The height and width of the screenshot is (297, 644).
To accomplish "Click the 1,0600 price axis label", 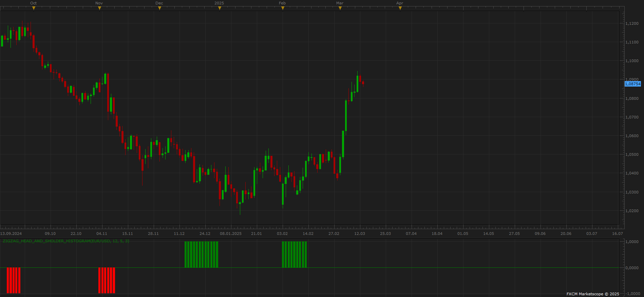I will click(x=632, y=136).
